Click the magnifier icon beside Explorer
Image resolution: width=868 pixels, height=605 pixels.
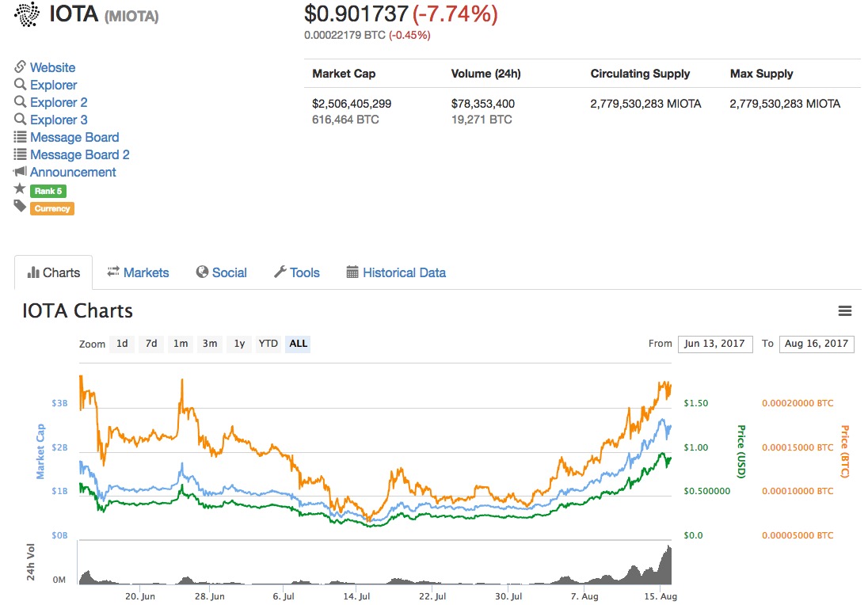(x=21, y=85)
